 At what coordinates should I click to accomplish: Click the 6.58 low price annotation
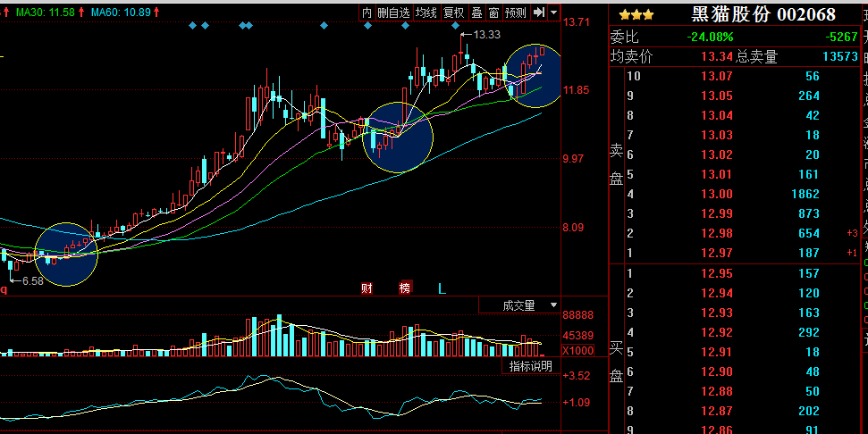[33, 281]
